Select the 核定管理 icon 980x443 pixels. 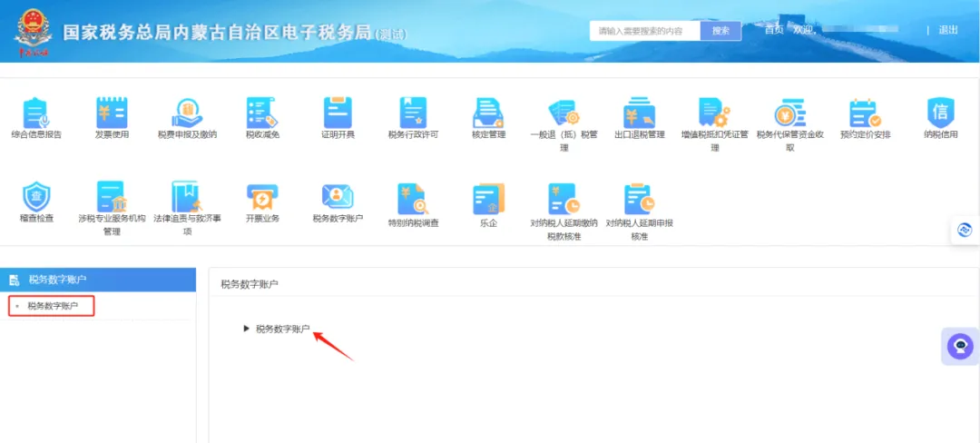[x=488, y=113]
